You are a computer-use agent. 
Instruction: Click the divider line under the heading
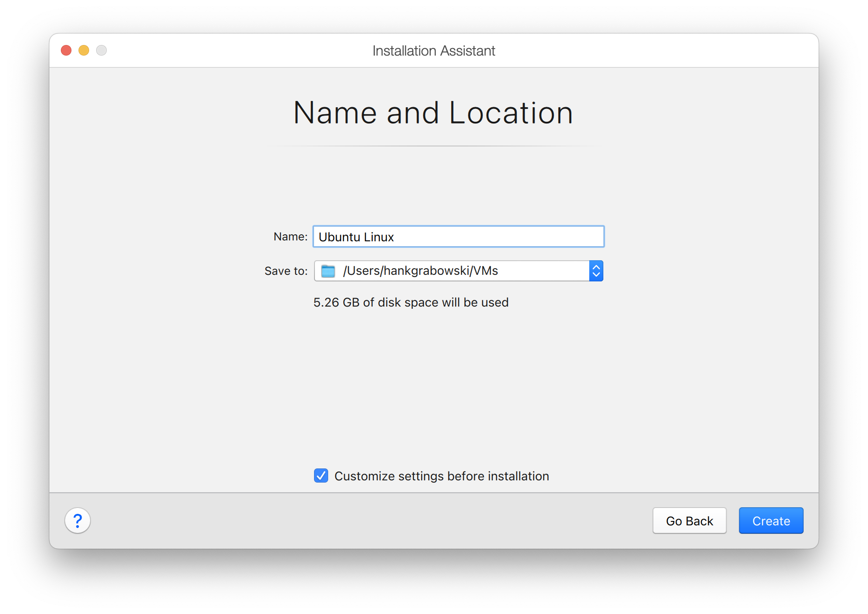tap(434, 146)
